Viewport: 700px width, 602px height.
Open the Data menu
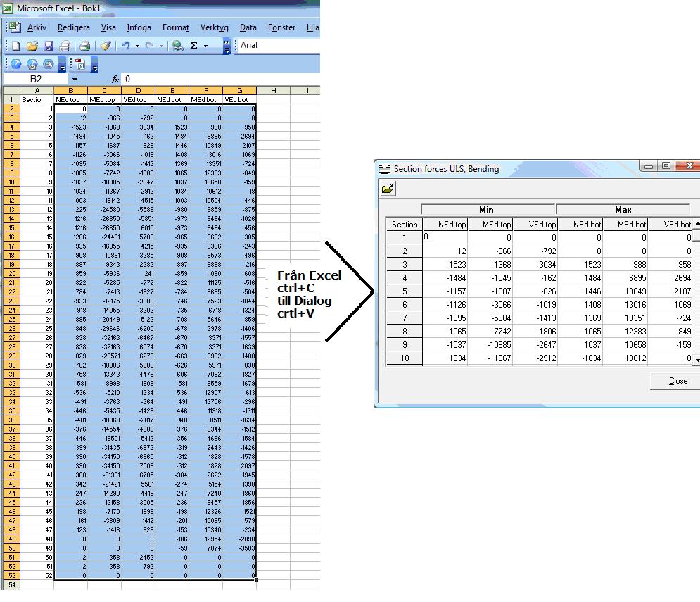point(248,27)
